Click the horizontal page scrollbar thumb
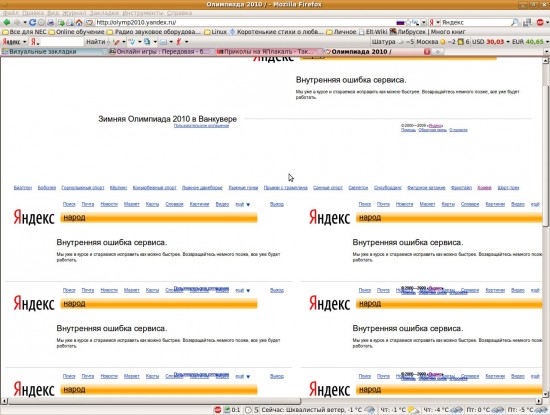Image resolution: width=550 pixels, height=415 pixels. click(154, 400)
